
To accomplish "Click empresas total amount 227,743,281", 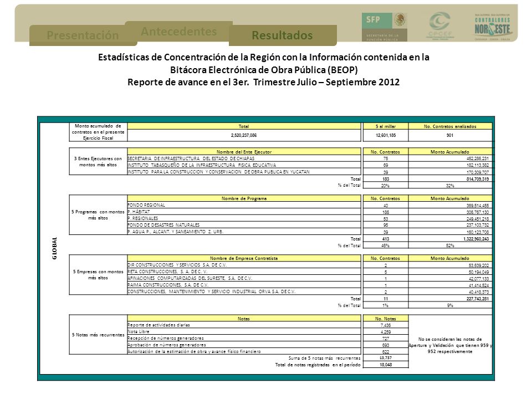I will click(477, 299).
